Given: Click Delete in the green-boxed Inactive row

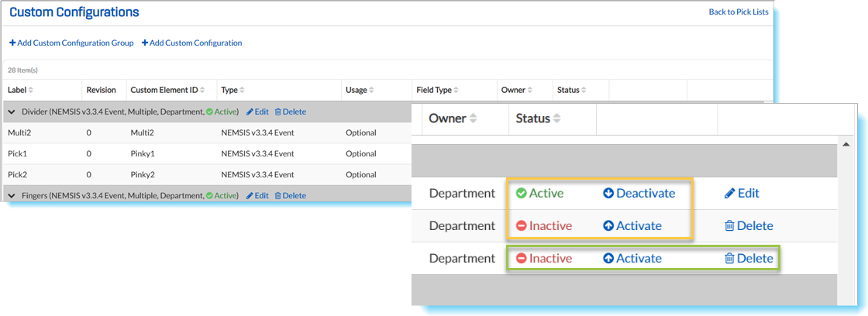Looking at the screenshot, I should tap(749, 259).
